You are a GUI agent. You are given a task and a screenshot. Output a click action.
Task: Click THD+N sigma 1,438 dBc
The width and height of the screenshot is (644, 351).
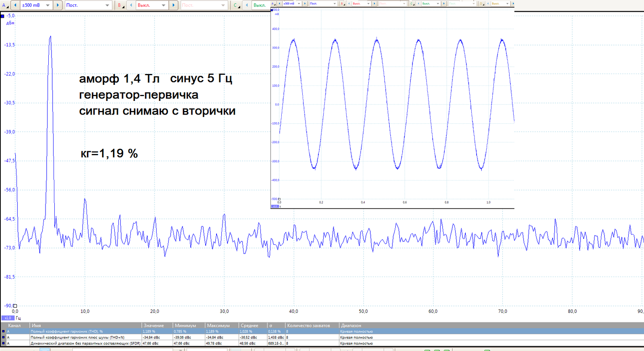(276, 337)
